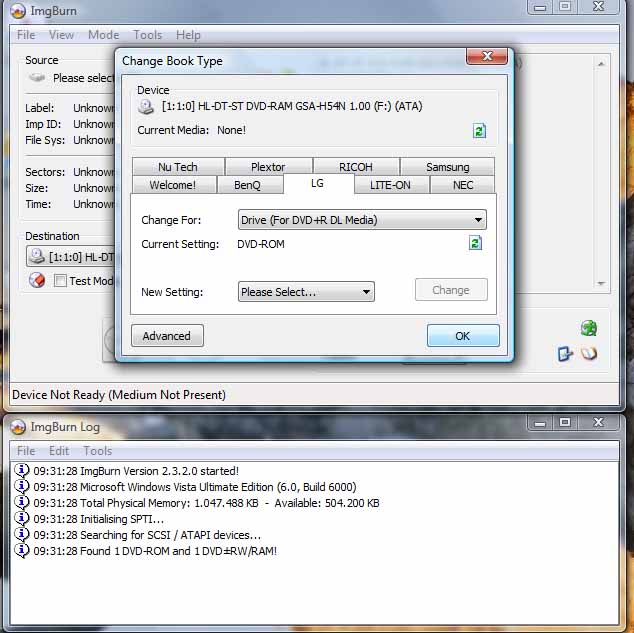634x633 pixels.
Task: Click info icon on Total Physical Memory line
Action: (x=21, y=502)
